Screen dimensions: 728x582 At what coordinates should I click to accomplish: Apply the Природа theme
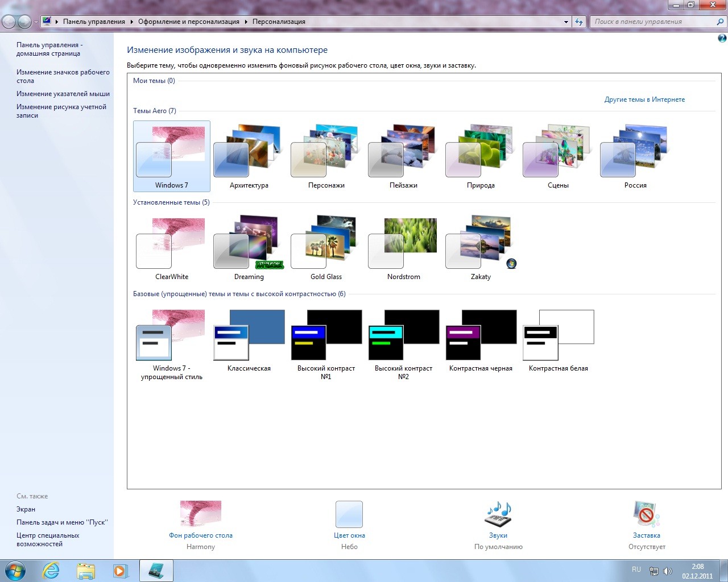point(481,156)
